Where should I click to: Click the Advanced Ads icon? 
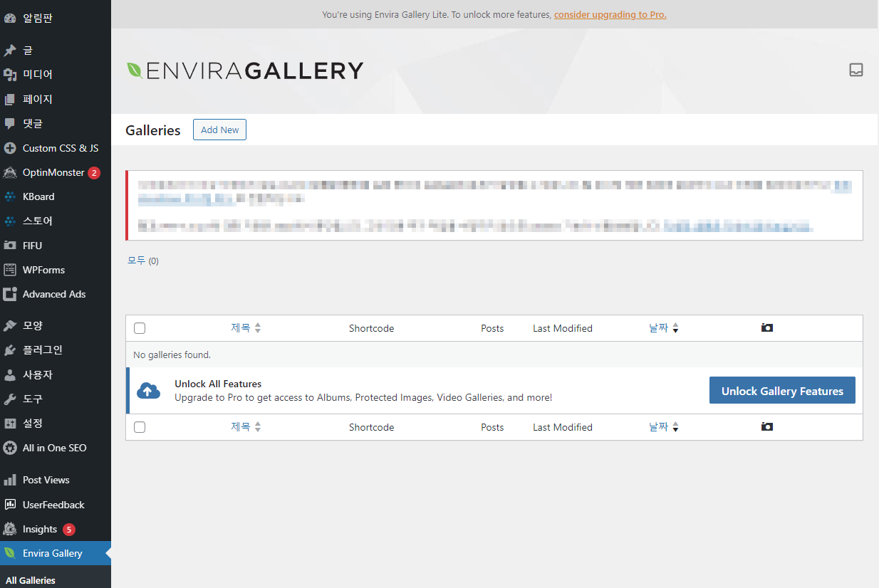tap(10, 294)
